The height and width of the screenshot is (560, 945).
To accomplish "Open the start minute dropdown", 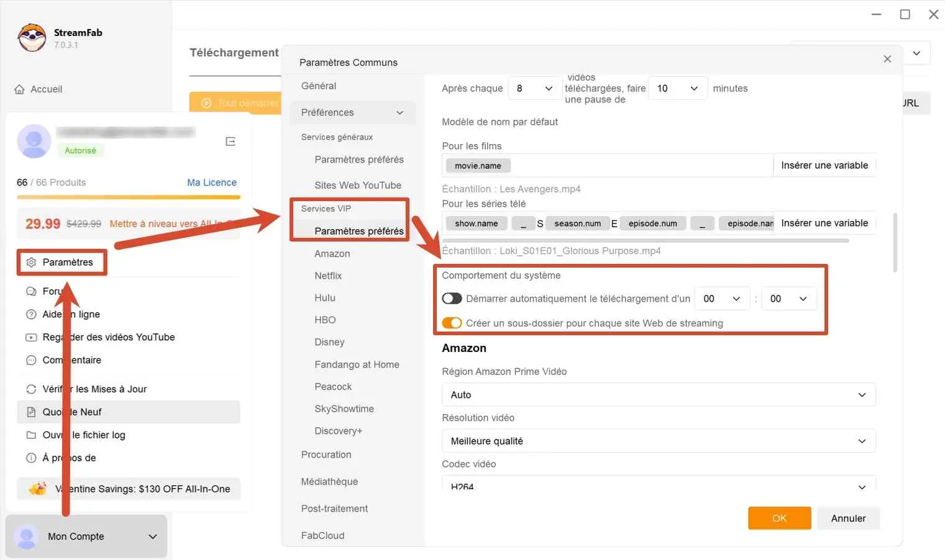I will (788, 299).
